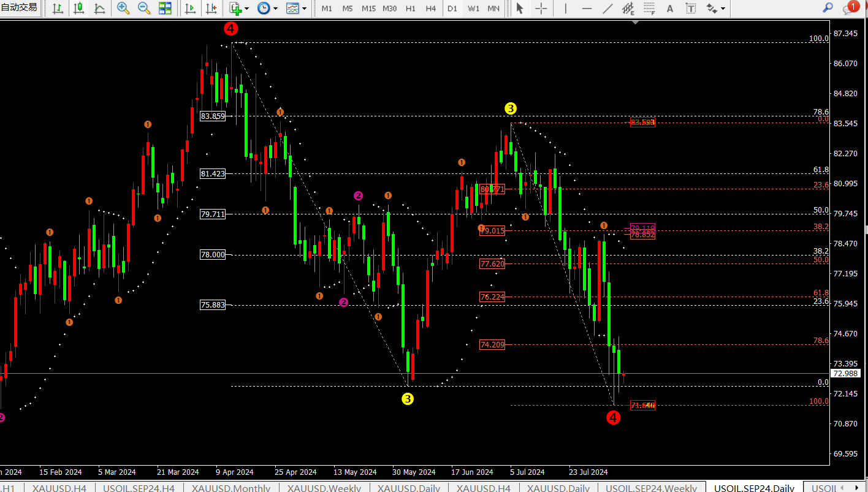The height and width of the screenshot is (492, 868).
Task: Select the text tool marked A
Action: pyautogui.click(x=670, y=9)
